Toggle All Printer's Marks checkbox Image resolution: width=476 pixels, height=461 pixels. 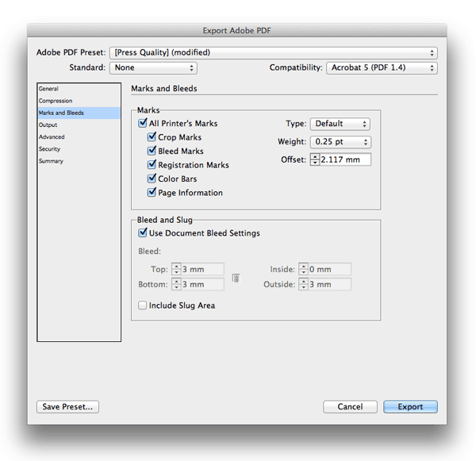pyautogui.click(x=143, y=123)
